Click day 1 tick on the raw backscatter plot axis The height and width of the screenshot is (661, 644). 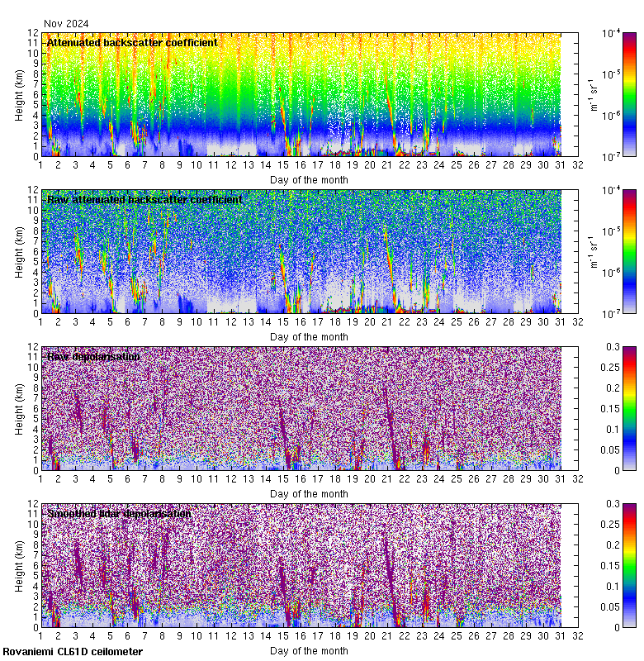40,322
